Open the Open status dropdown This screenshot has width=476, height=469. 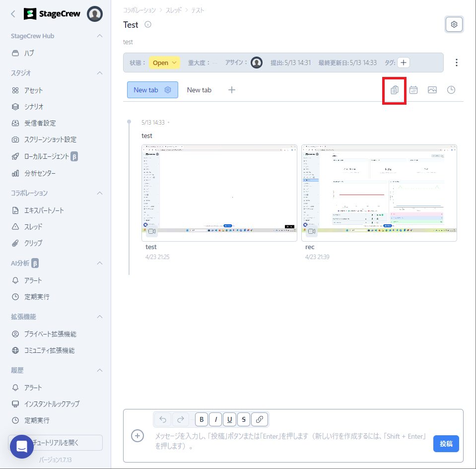164,63
